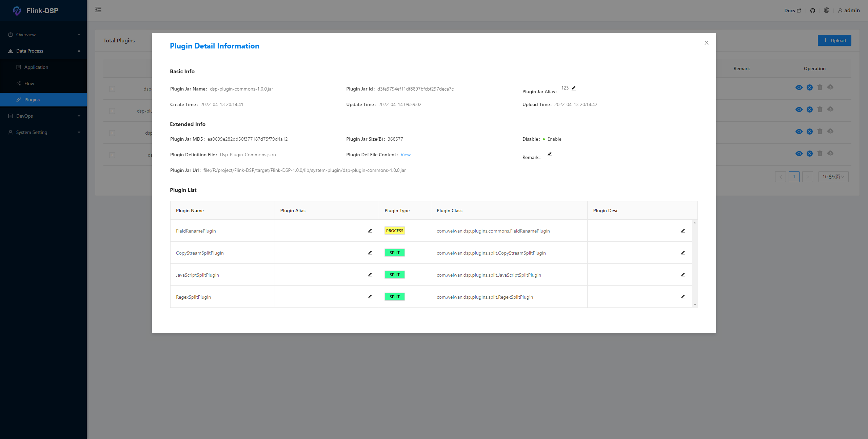This screenshot has height=439, width=868.
Task: Open the GitHub icon in header
Action: point(813,11)
